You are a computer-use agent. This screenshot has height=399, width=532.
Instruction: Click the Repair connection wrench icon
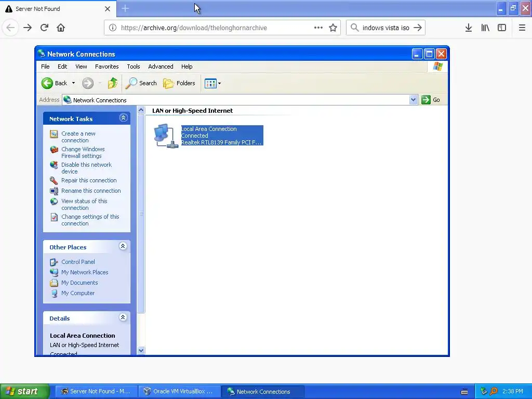(x=54, y=180)
